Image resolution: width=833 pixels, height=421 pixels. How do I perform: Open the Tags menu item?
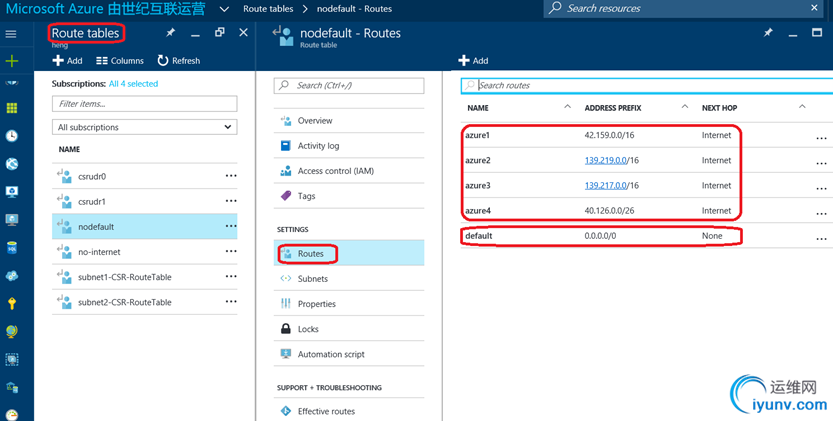coord(349,196)
